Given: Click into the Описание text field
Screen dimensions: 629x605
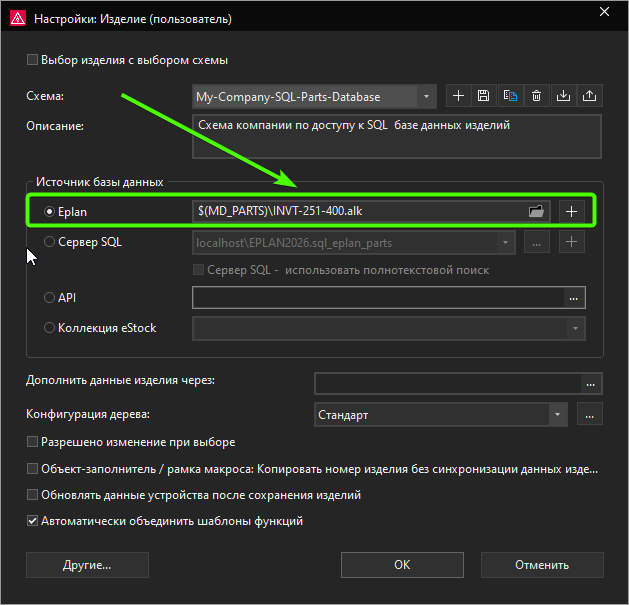Looking at the screenshot, I should point(397,136).
